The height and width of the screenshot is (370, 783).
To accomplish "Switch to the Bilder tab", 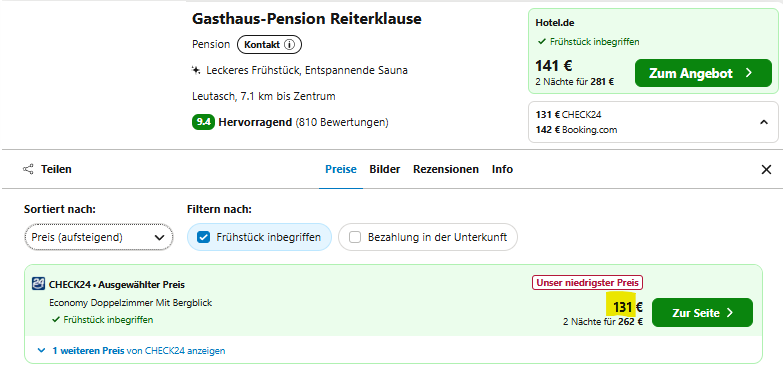I will pos(385,169).
